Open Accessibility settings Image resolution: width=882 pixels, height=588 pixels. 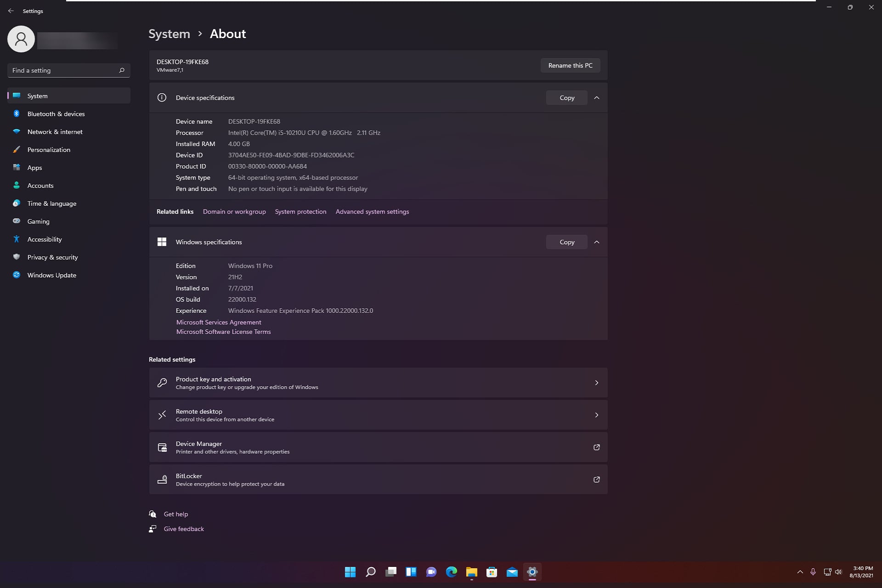44,239
